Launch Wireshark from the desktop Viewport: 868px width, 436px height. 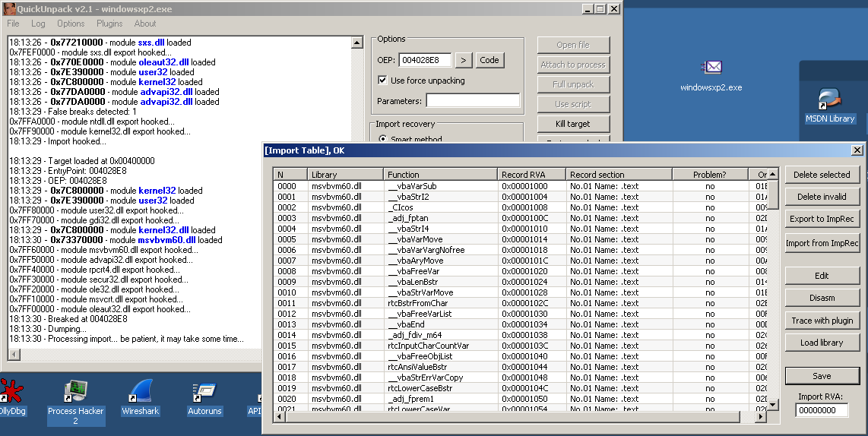coord(140,393)
